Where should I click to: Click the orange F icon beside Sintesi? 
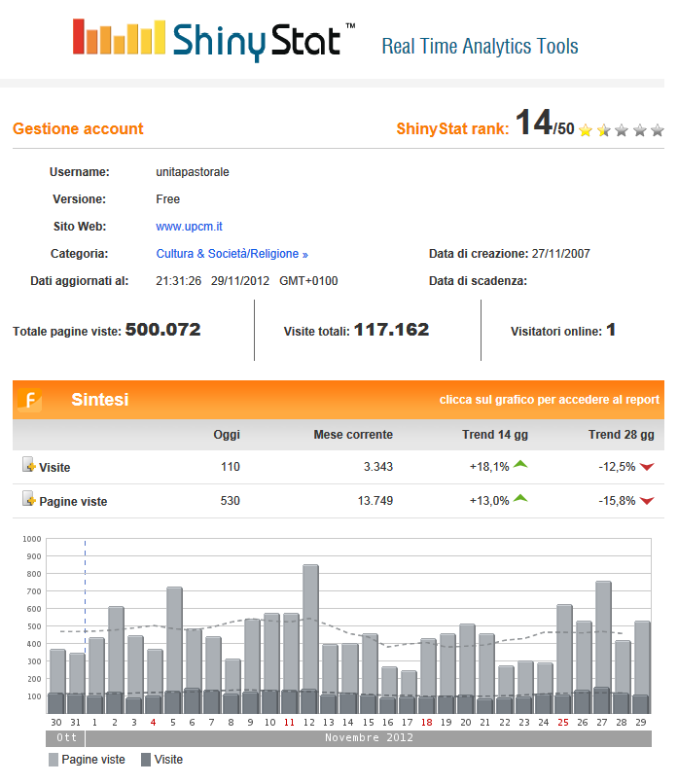pyautogui.click(x=30, y=400)
